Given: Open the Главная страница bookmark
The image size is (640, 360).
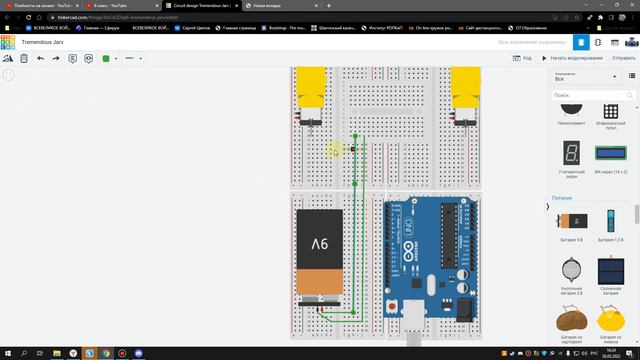Looking at the screenshot, I should [236, 28].
